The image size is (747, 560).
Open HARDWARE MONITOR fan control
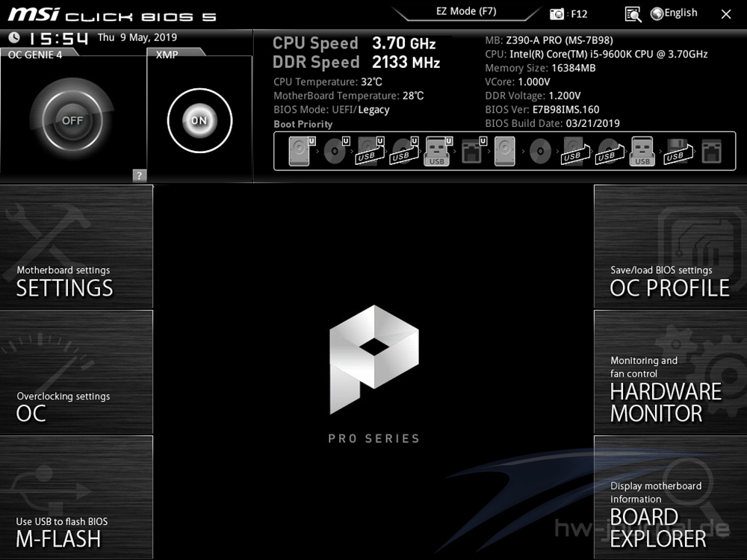point(670,372)
